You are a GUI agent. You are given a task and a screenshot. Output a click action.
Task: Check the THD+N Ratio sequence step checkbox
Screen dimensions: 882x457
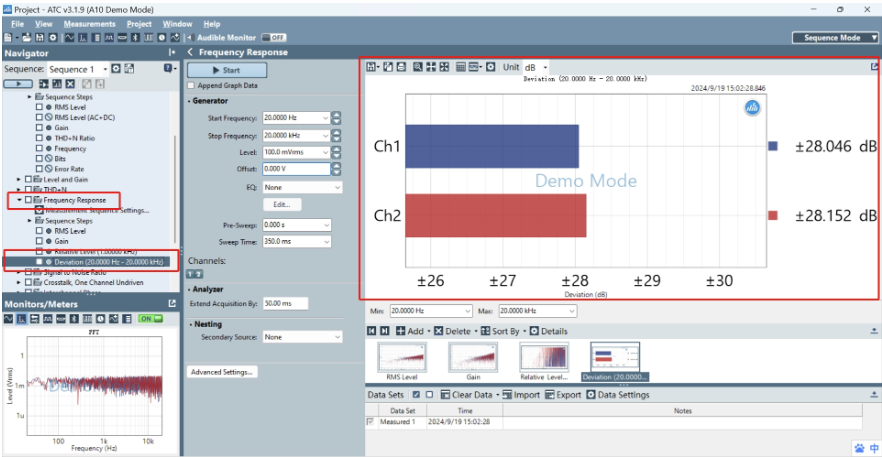click(40, 138)
